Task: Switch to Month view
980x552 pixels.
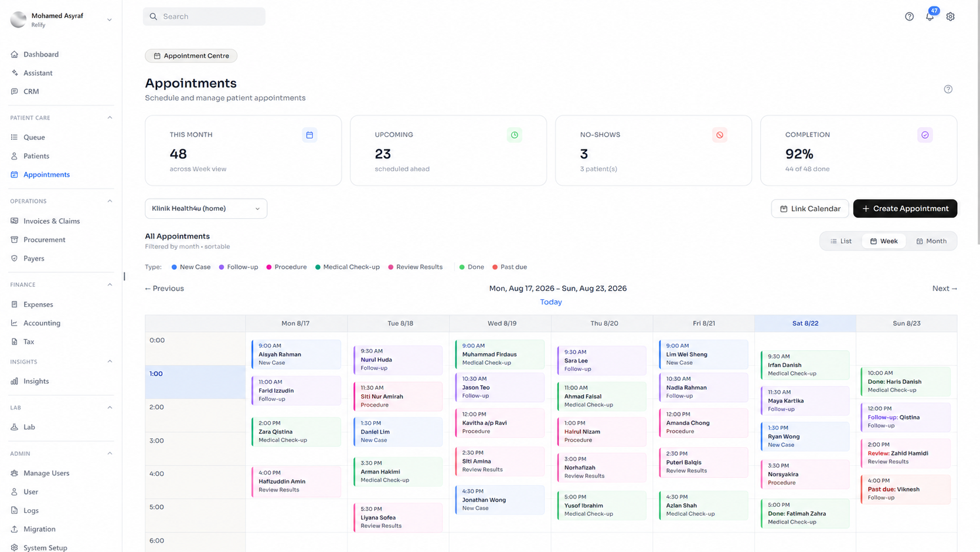Action: point(931,241)
